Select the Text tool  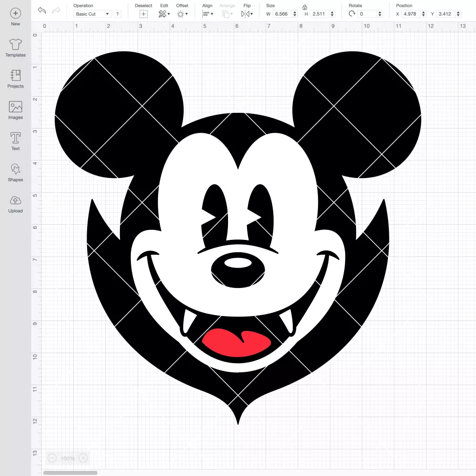(16, 138)
